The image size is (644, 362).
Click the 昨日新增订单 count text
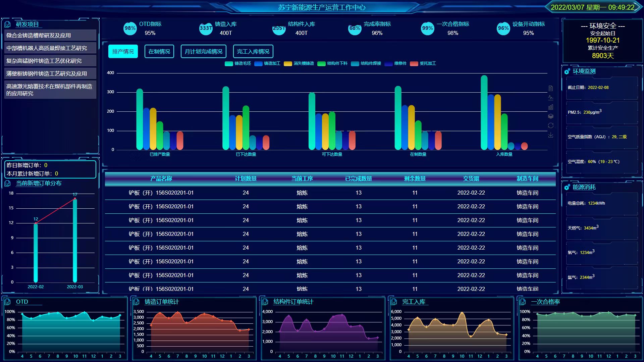tap(27, 165)
